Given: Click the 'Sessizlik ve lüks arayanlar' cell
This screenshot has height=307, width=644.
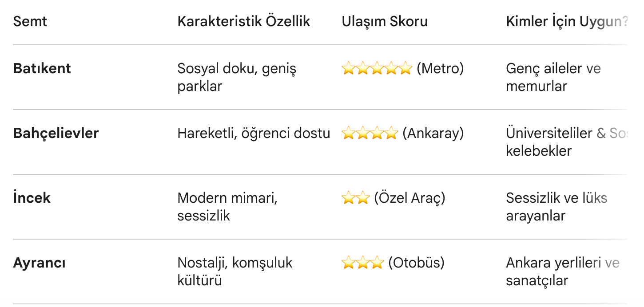Looking at the screenshot, I should tap(557, 207).
